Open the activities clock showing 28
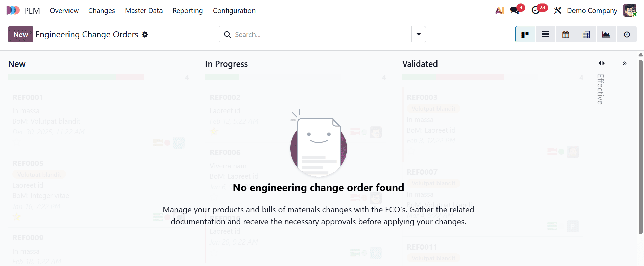Screen dimensions: 644x266 [x=536, y=10]
